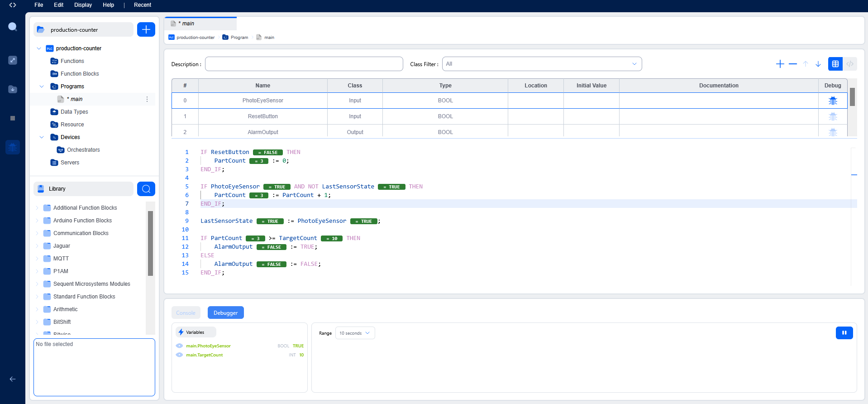Image resolution: width=868 pixels, height=404 pixels.
Task: Select Standard Function Blocks library folder
Action: (x=84, y=297)
